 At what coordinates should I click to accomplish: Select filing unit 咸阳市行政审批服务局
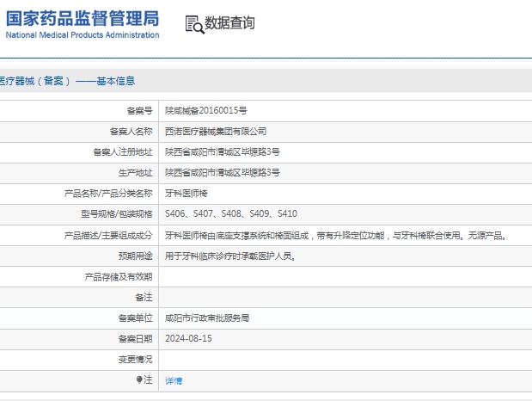tap(207, 318)
